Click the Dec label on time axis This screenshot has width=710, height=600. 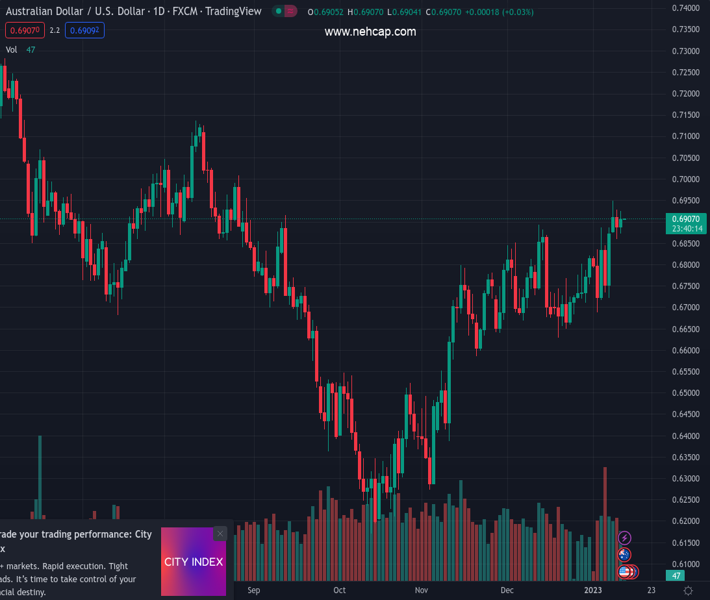pyautogui.click(x=507, y=591)
